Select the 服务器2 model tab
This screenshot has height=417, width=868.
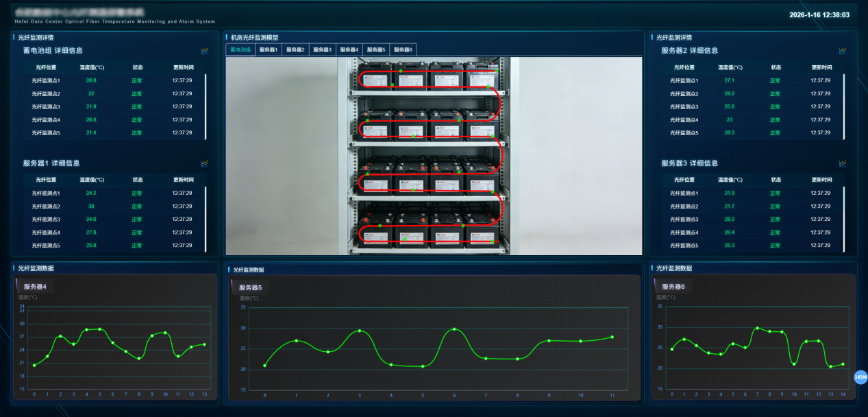coord(295,50)
